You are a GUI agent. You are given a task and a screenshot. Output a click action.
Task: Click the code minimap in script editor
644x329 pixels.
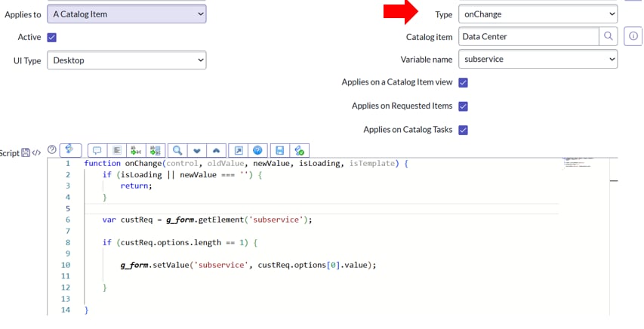coord(578,162)
